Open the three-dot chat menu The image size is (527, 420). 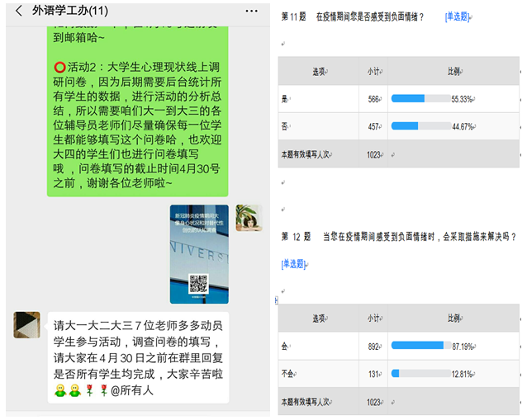[251, 12]
